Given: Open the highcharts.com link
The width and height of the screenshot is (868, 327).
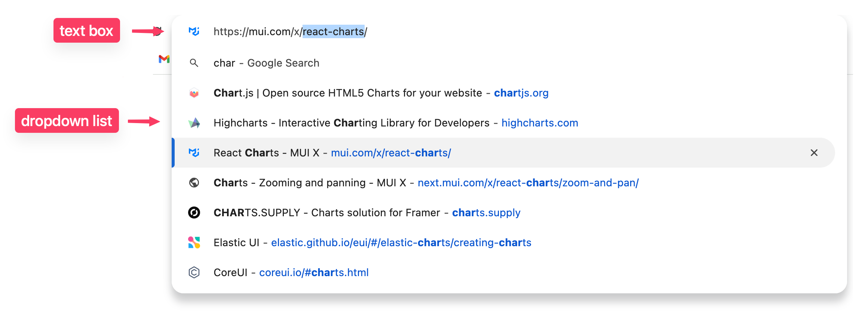Looking at the screenshot, I should 540,123.
